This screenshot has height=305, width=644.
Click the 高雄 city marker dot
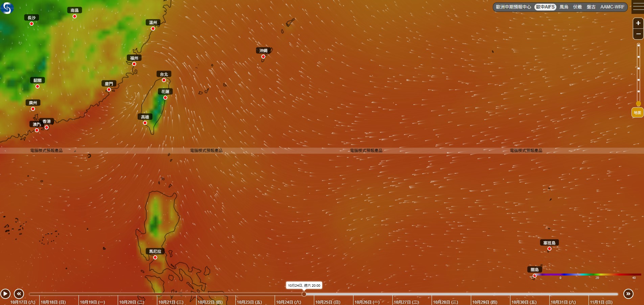coord(145,123)
